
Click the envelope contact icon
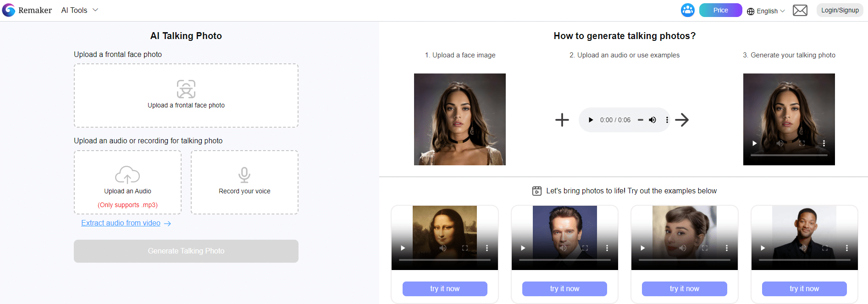tap(800, 10)
